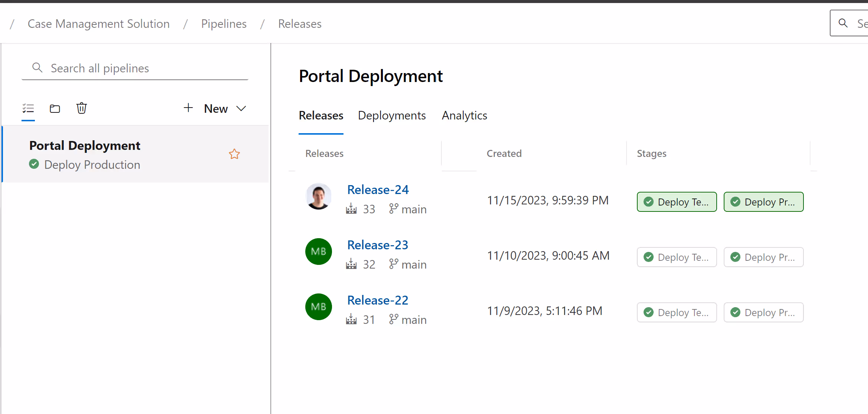Open the Release-24 link

[x=378, y=190]
